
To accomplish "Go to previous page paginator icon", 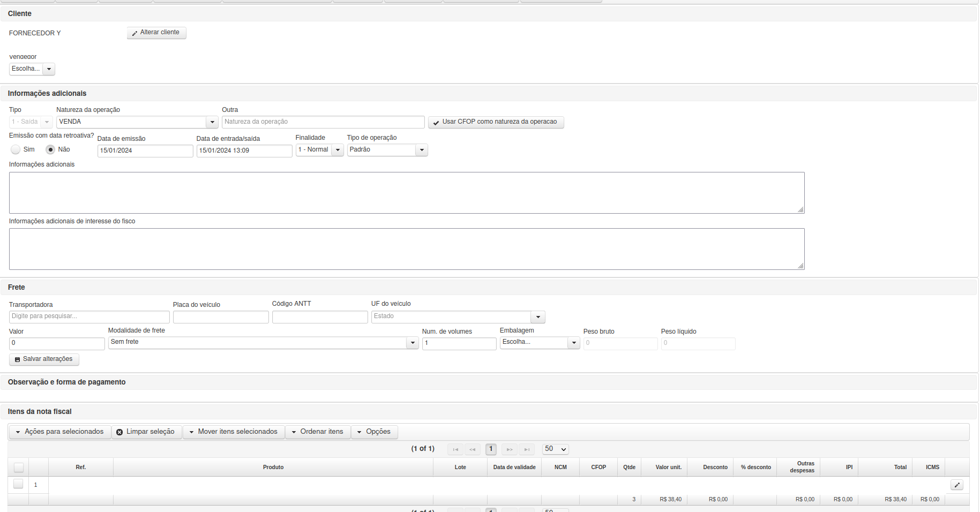I will click(x=473, y=449).
